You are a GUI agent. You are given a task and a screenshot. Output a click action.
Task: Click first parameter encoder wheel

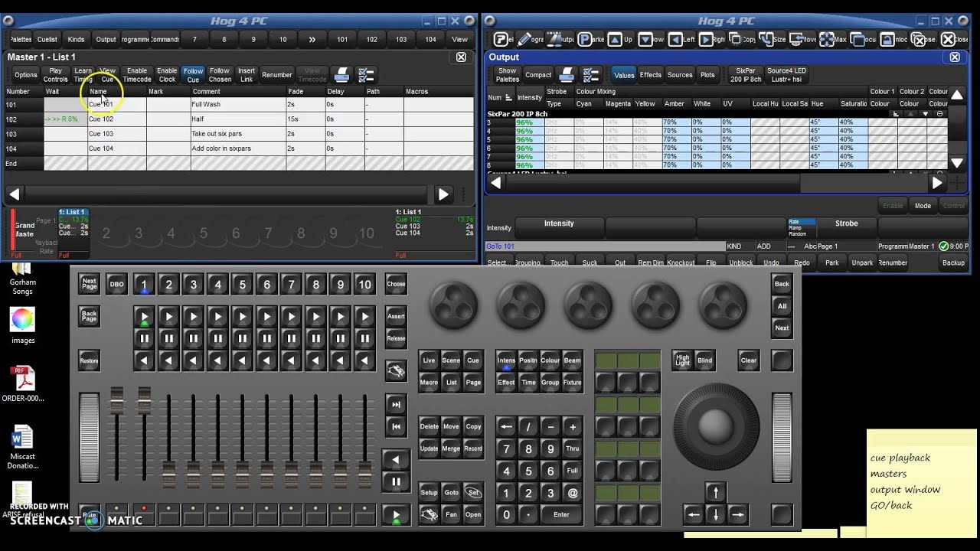tap(454, 305)
